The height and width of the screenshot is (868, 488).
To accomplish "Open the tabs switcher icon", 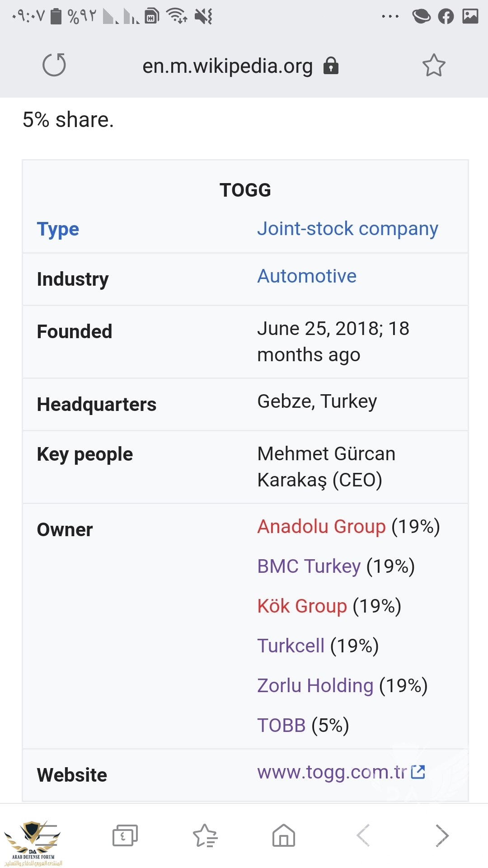I will point(125,835).
